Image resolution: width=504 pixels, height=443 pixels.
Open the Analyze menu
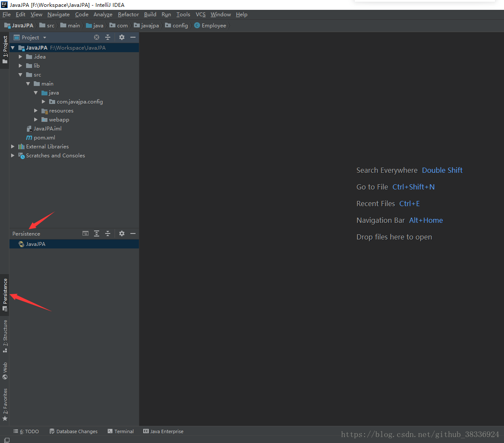pos(103,15)
